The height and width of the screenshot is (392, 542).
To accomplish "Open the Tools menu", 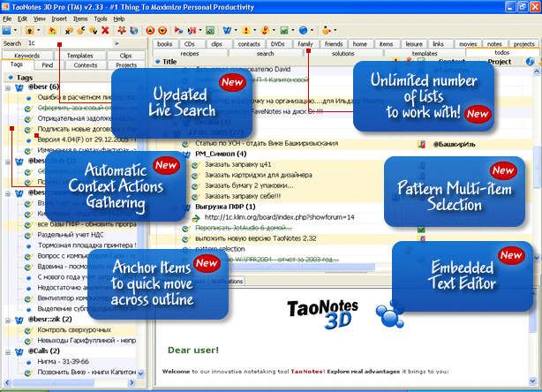I will point(101,19).
